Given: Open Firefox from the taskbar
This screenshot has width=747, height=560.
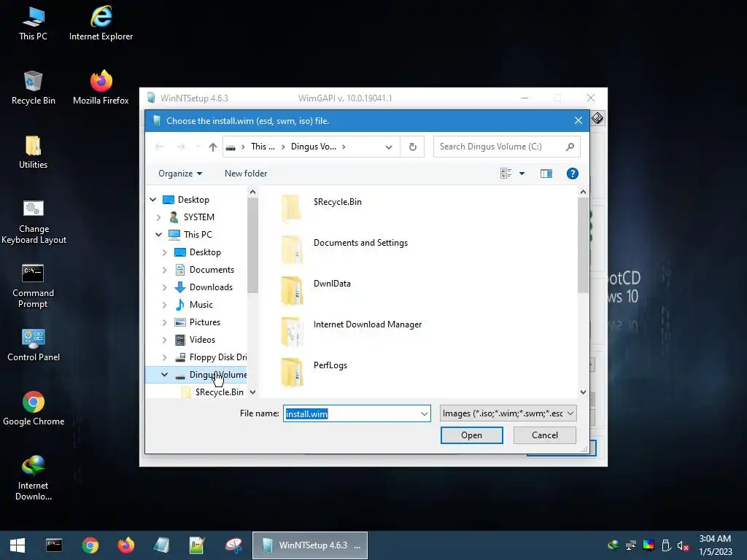Looking at the screenshot, I should [126, 545].
